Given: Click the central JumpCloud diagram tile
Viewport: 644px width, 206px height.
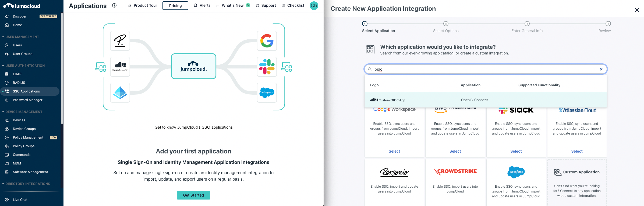Looking at the screenshot, I should click(194, 66).
